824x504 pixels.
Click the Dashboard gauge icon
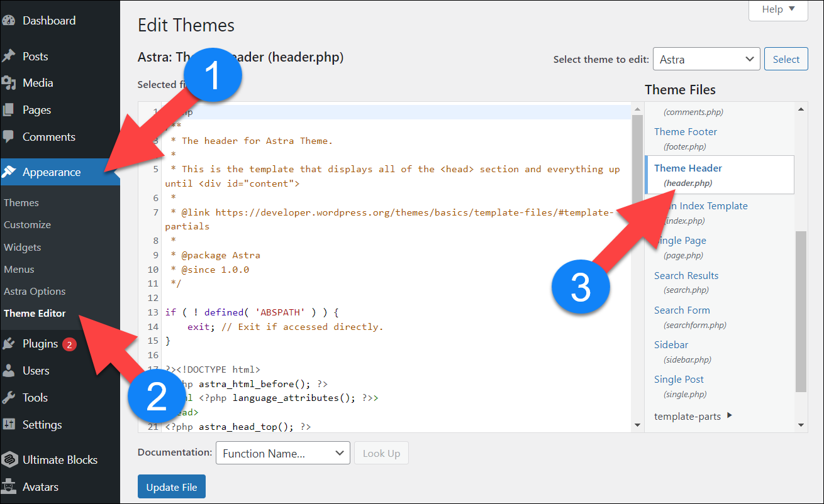click(8, 21)
